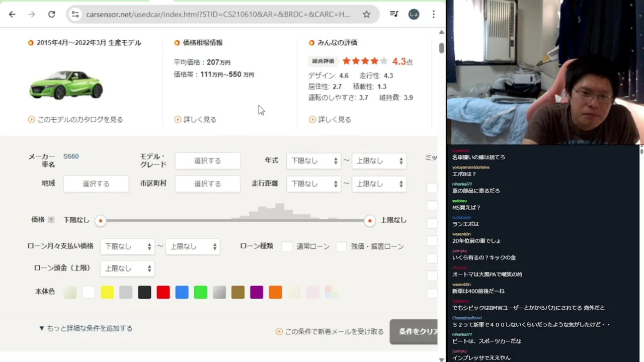
Task: Check 通常ローン checkbox
Action: [287, 246]
